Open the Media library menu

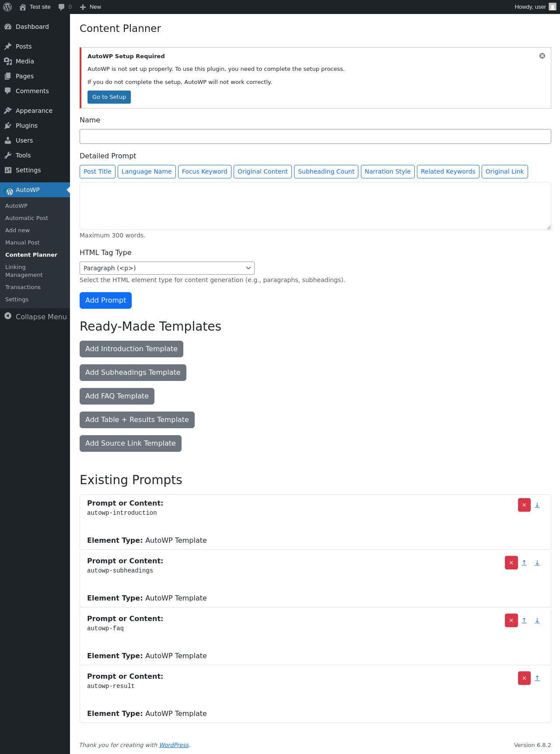tap(35, 61)
